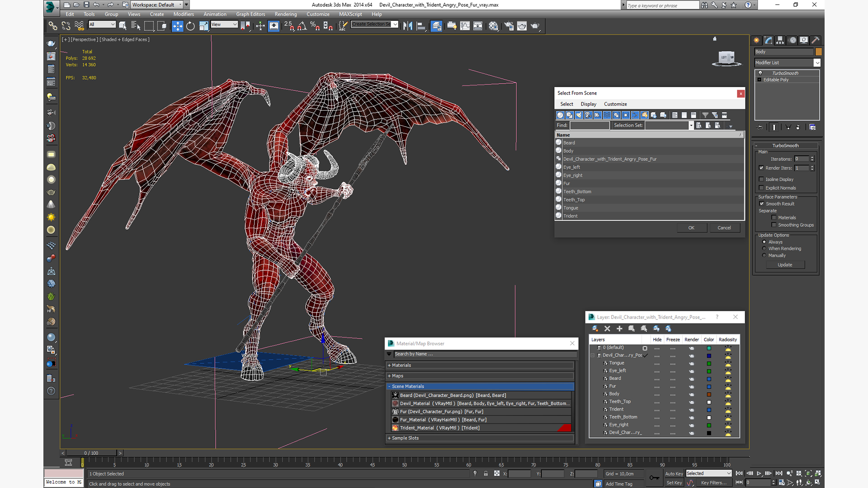Collapse Devil_Char layer tree in Layer dialog
This screenshot has width=868, height=488.
[593, 356]
